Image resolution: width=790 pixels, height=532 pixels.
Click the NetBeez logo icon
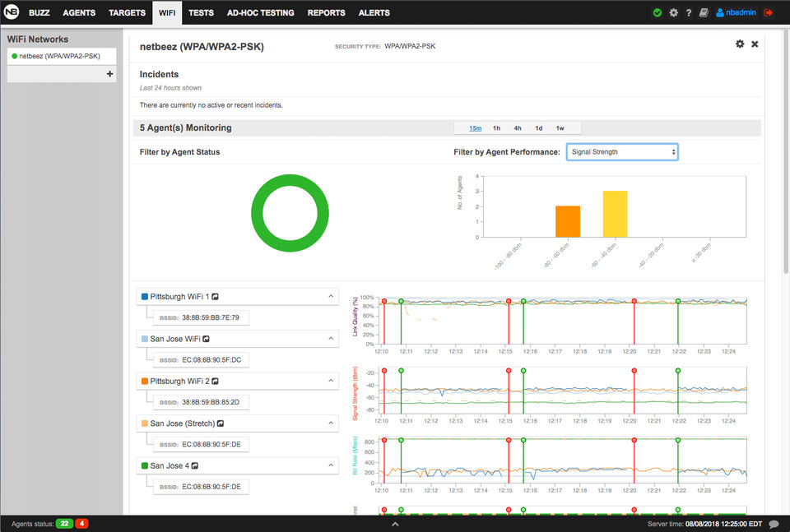(11, 12)
